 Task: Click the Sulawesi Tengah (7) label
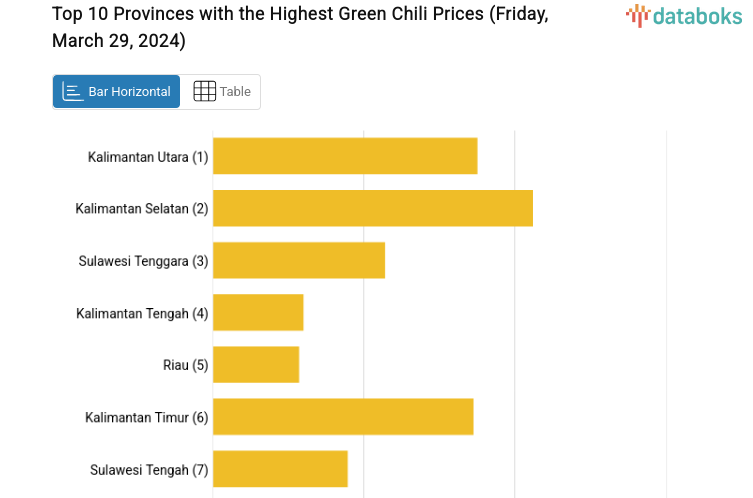[x=149, y=470]
